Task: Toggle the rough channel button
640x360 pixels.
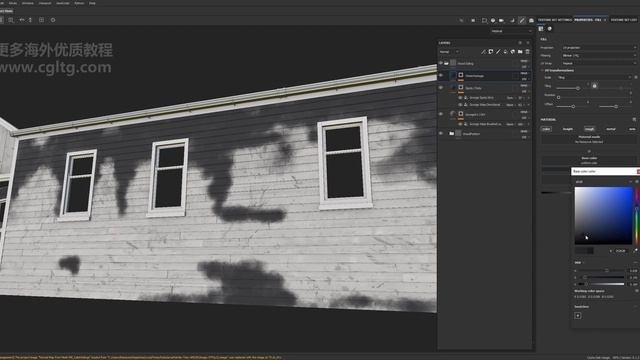Action: click(x=589, y=129)
